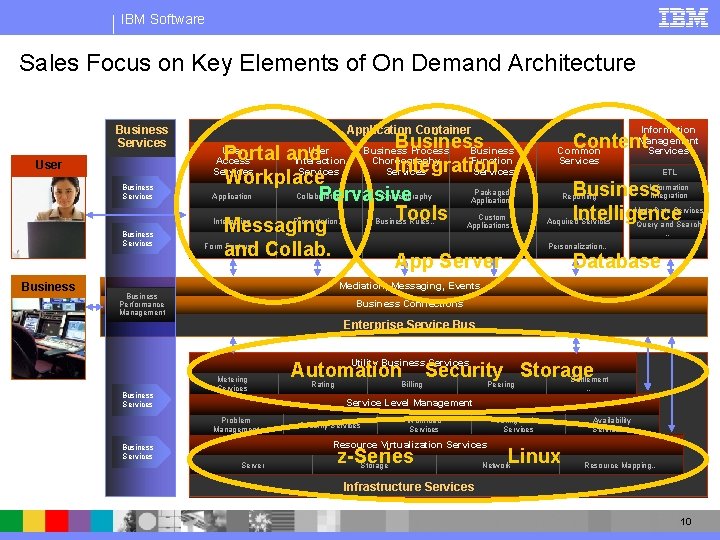Click the yellow Database label
720x540 pixels.
click(617, 261)
